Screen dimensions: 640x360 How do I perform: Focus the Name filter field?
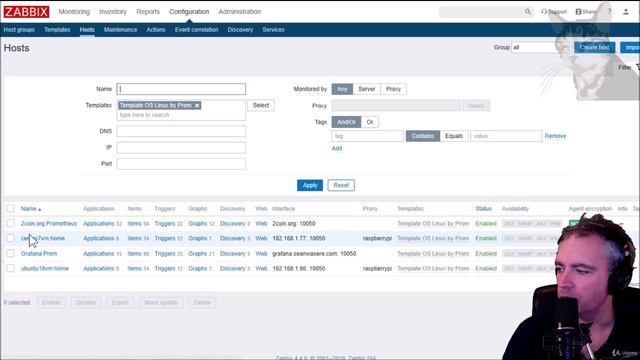pyautogui.click(x=181, y=89)
